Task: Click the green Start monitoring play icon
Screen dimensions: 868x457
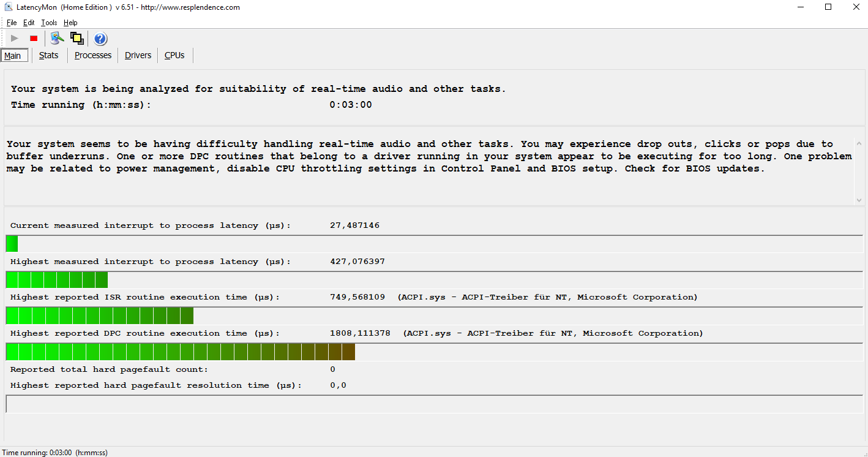Action: pos(15,39)
